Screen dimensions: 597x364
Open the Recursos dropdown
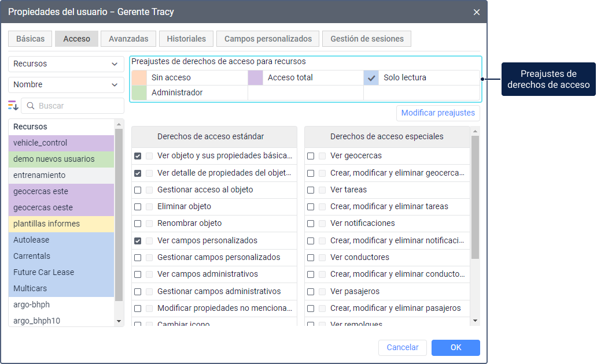pyautogui.click(x=66, y=64)
